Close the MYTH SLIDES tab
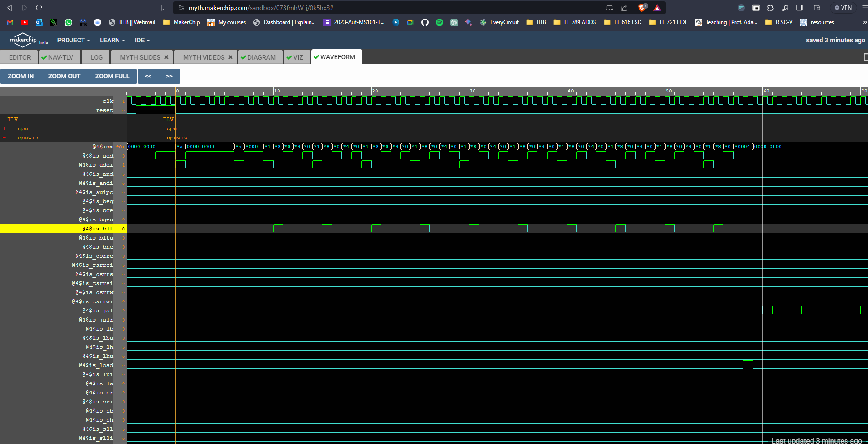Viewport: 868px width, 444px height. (166, 57)
